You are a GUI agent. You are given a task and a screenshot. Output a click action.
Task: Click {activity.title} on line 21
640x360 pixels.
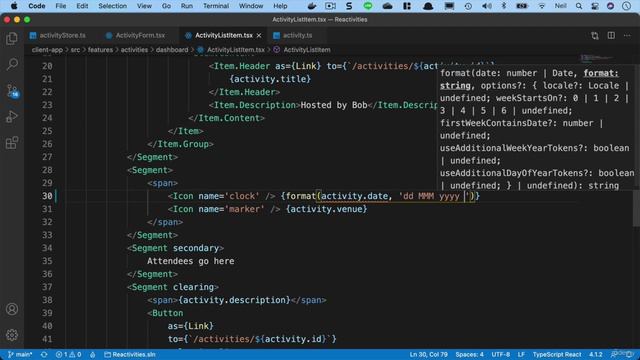270,79
